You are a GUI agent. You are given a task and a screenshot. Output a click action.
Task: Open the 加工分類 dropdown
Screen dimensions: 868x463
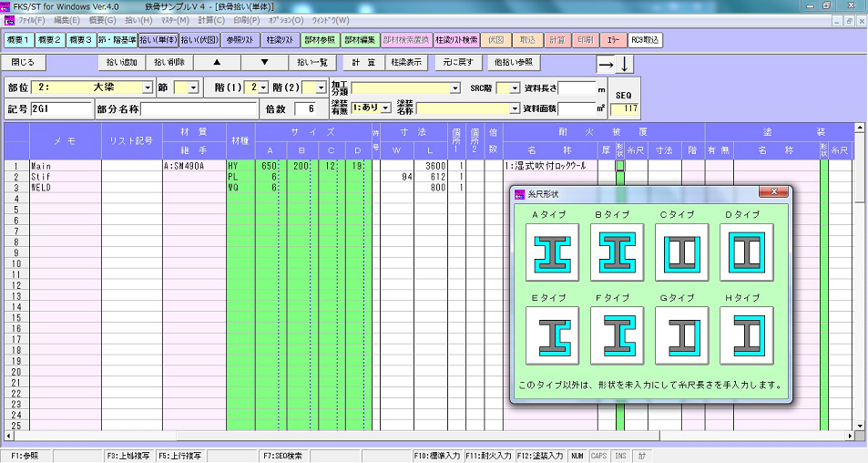point(455,88)
